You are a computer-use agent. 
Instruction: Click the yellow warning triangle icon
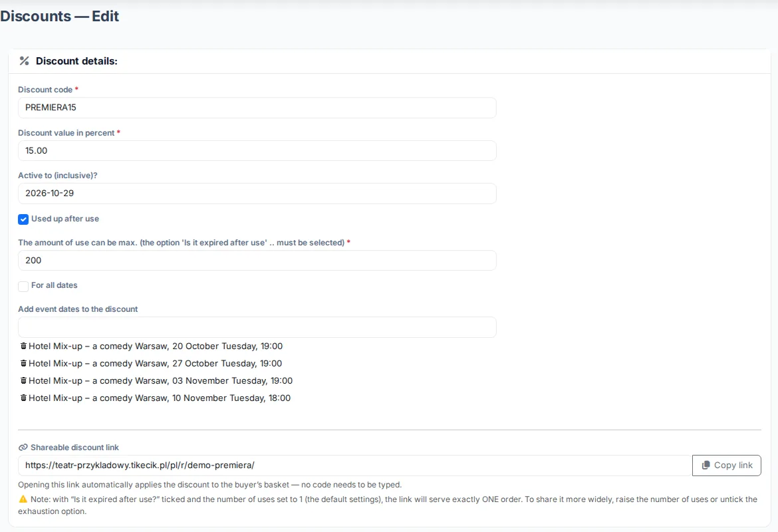23,499
